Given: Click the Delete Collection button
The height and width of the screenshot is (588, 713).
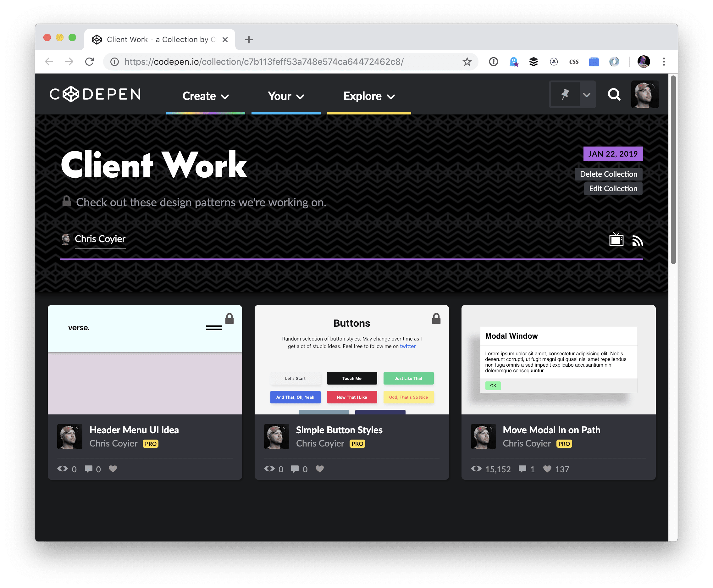Looking at the screenshot, I should coord(608,174).
